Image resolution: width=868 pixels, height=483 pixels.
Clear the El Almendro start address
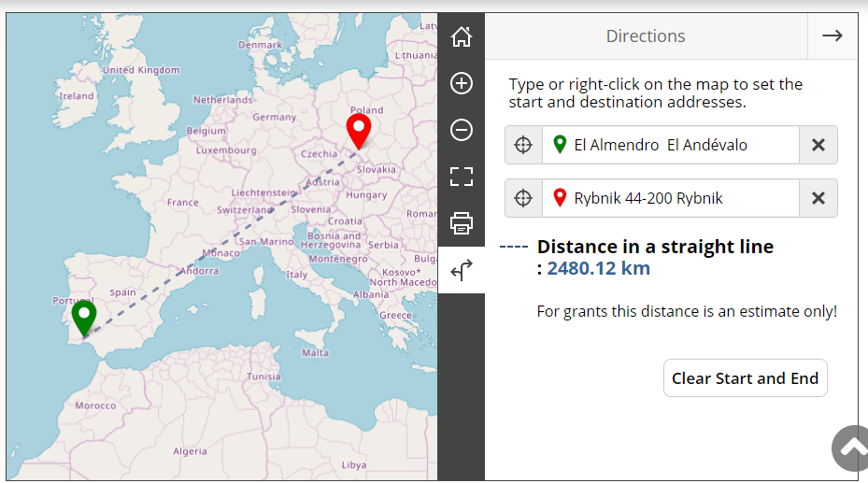tap(818, 145)
